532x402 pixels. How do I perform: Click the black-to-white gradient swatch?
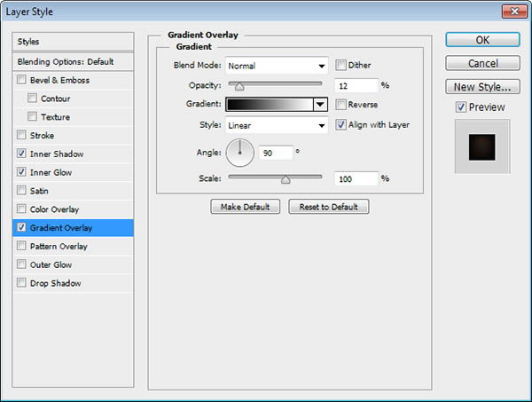point(270,104)
